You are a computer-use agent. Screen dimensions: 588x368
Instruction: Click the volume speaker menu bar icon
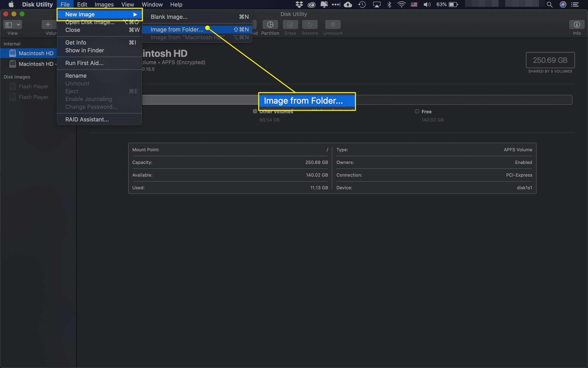point(427,4)
